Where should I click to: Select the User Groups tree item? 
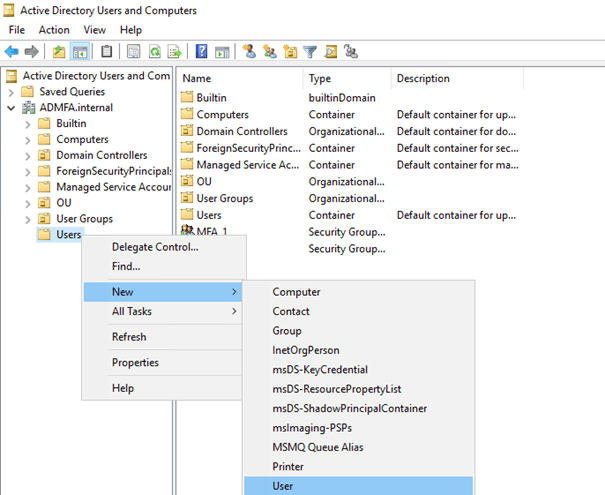pyautogui.click(x=84, y=219)
